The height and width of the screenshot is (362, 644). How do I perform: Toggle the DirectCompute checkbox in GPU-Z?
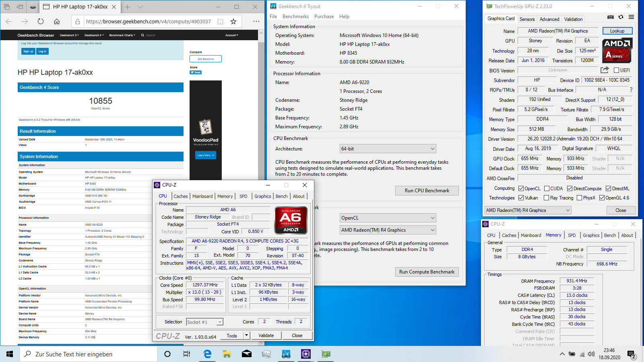coord(570,188)
